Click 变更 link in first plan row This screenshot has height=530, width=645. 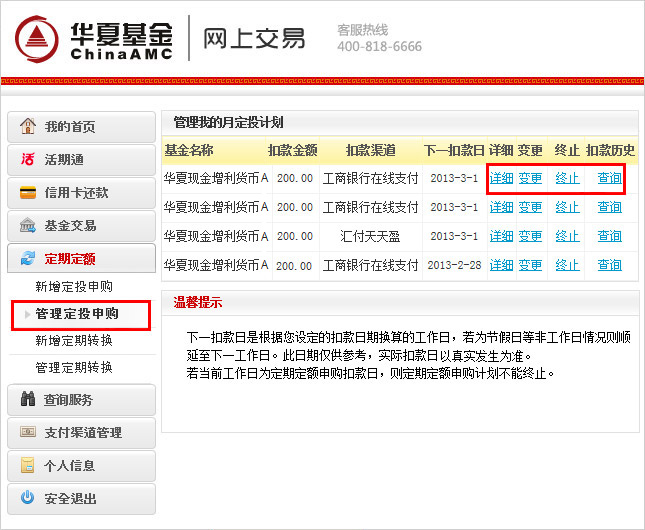click(x=530, y=178)
